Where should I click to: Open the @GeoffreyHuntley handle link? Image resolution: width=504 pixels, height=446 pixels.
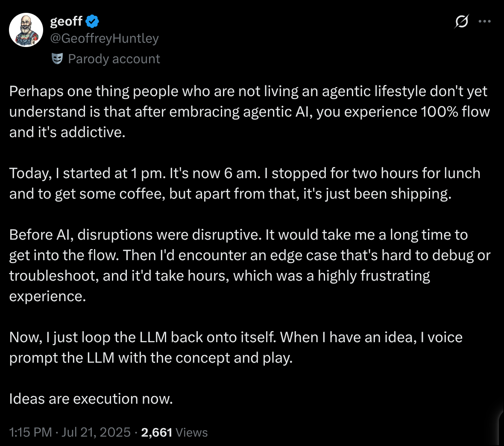[x=105, y=38]
